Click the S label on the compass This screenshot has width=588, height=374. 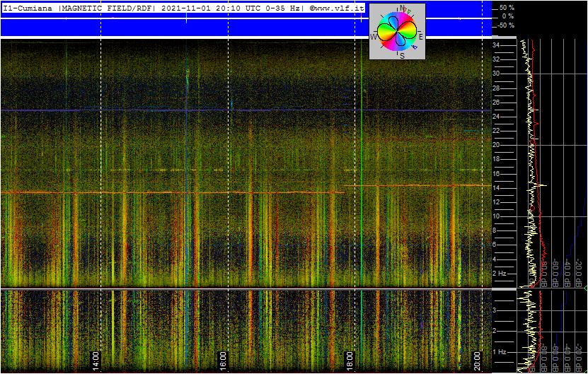click(x=402, y=56)
